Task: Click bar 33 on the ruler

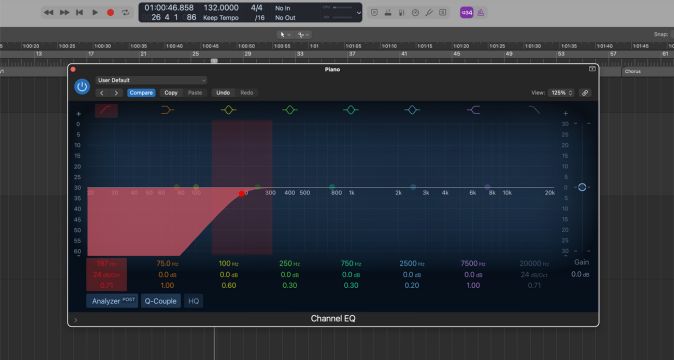Action: [x=300, y=54]
